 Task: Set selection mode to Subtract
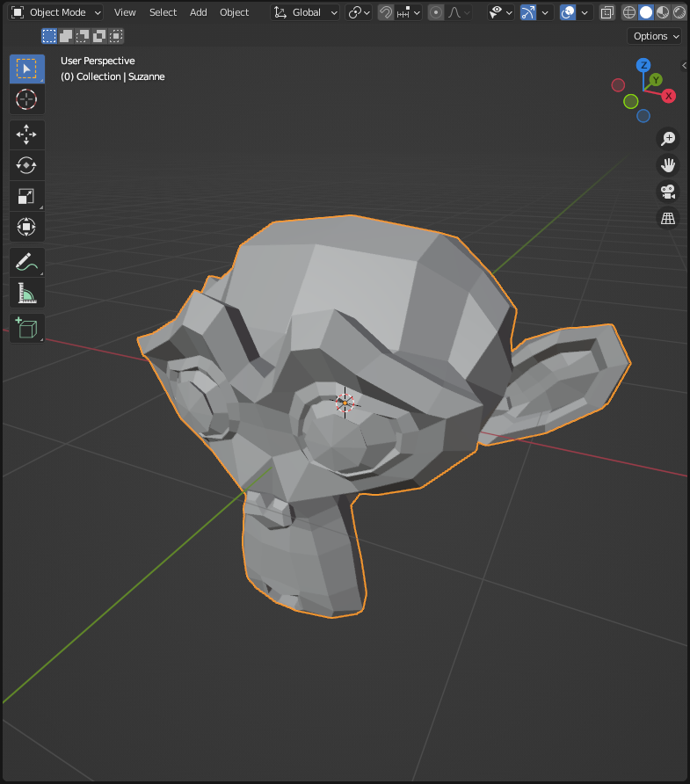83,36
